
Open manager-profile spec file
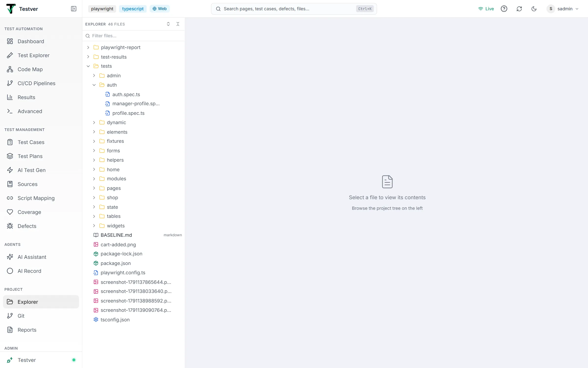tap(134, 104)
